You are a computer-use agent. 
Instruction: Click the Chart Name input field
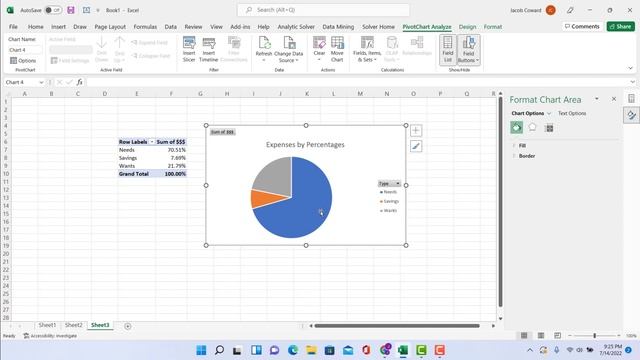point(25,50)
